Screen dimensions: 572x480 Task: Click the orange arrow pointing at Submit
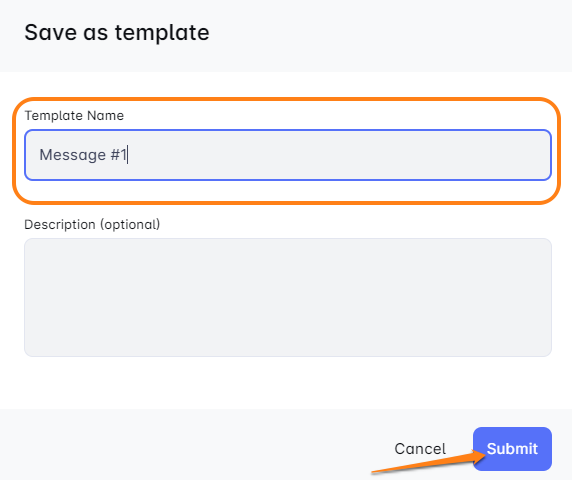pos(429,462)
